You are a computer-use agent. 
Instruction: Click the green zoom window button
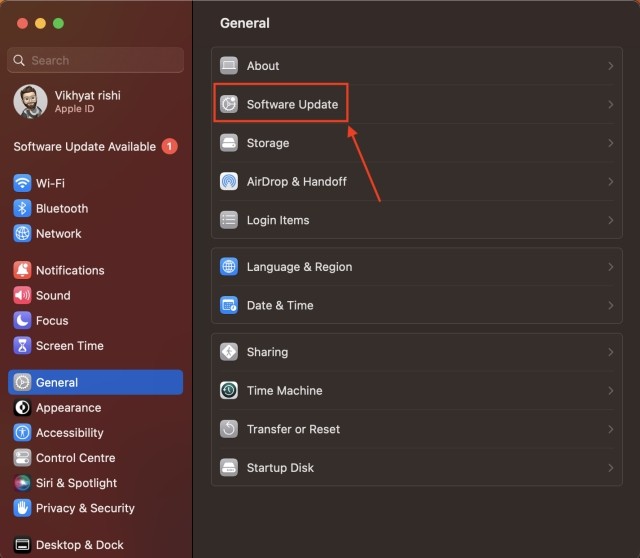[58, 23]
